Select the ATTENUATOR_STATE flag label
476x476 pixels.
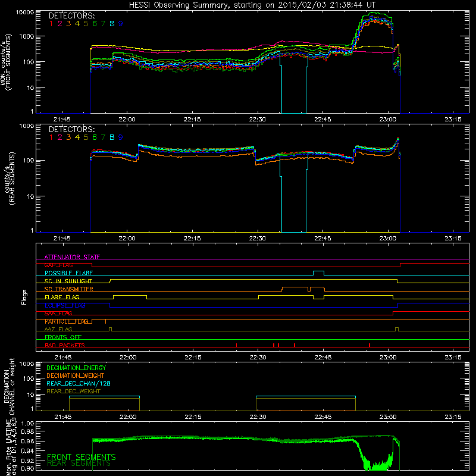[72, 257]
